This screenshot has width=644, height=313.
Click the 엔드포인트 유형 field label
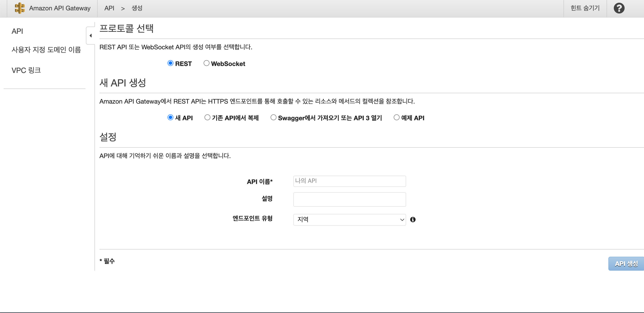(x=253, y=218)
